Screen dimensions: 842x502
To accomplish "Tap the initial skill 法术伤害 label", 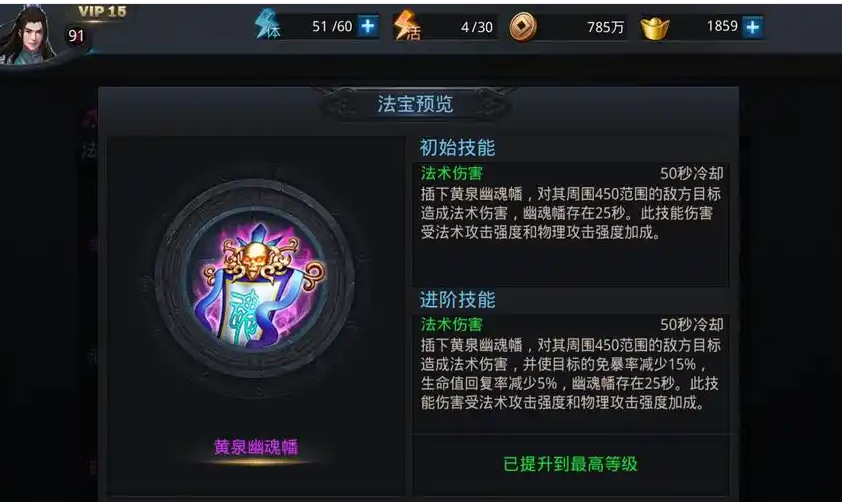I will pos(452,173).
